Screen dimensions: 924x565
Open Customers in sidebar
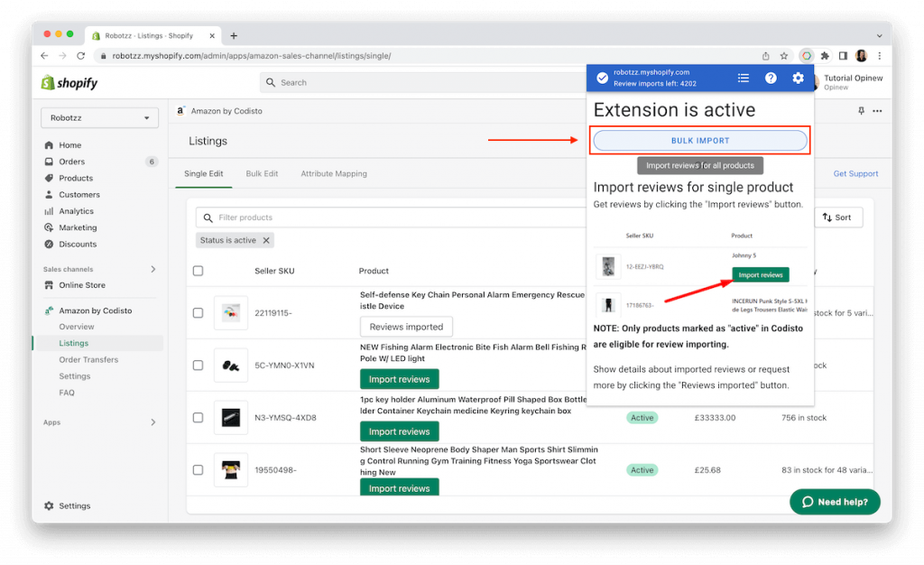coord(79,194)
